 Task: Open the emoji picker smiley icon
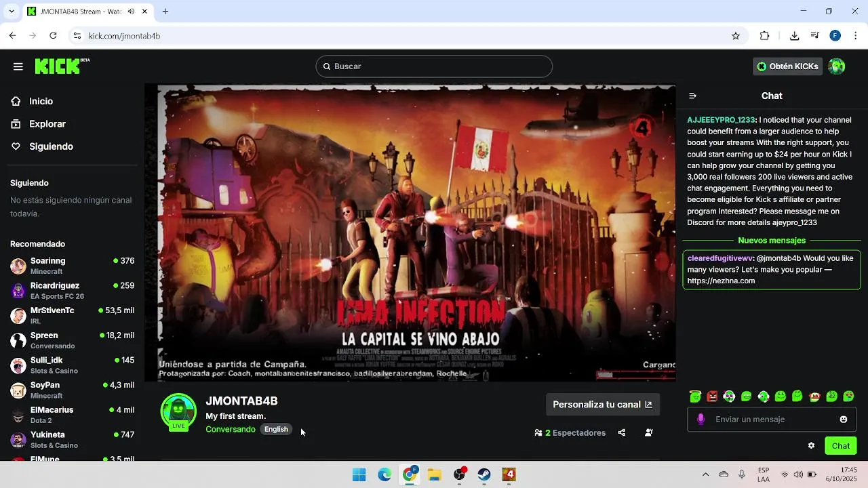pos(844,420)
